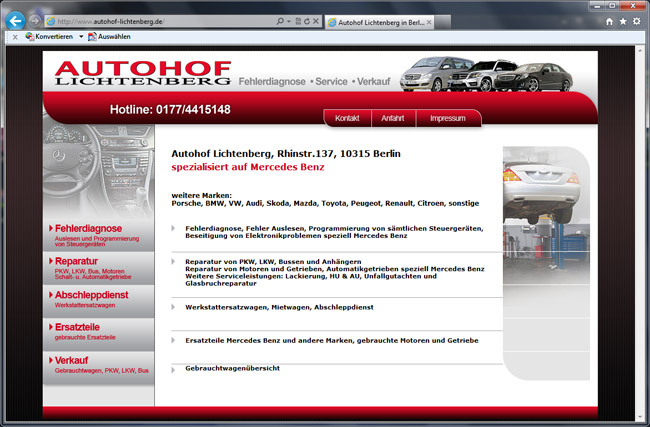Click 'spezialisiert auf Mercedes Benz' heading

(x=248, y=167)
